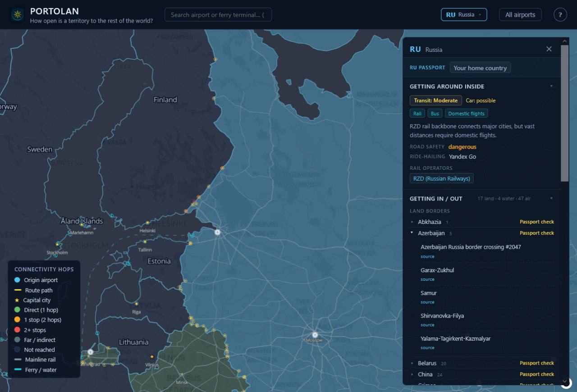
Task: Select the Moscow airport marker on map
Action: pos(315,335)
